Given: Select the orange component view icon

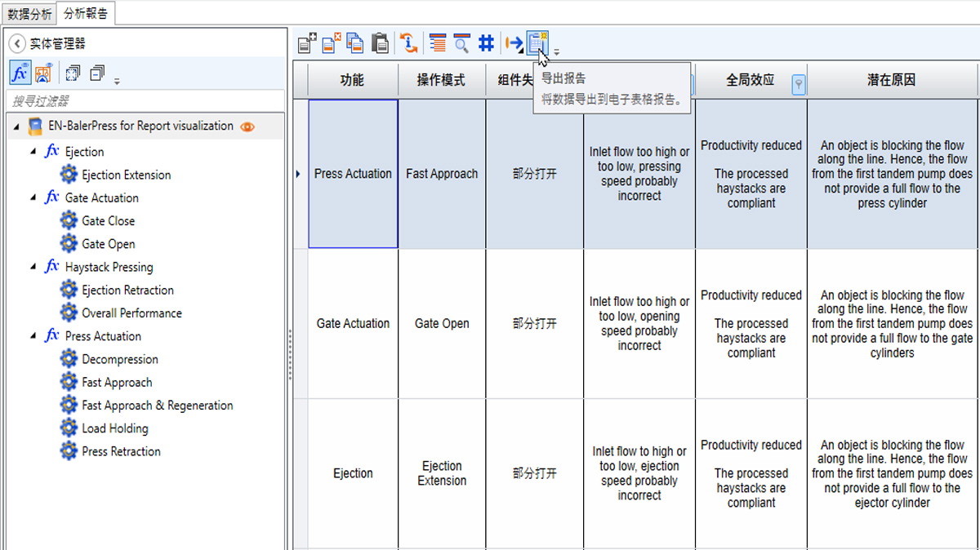Looking at the screenshot, I should coord(44,73).
